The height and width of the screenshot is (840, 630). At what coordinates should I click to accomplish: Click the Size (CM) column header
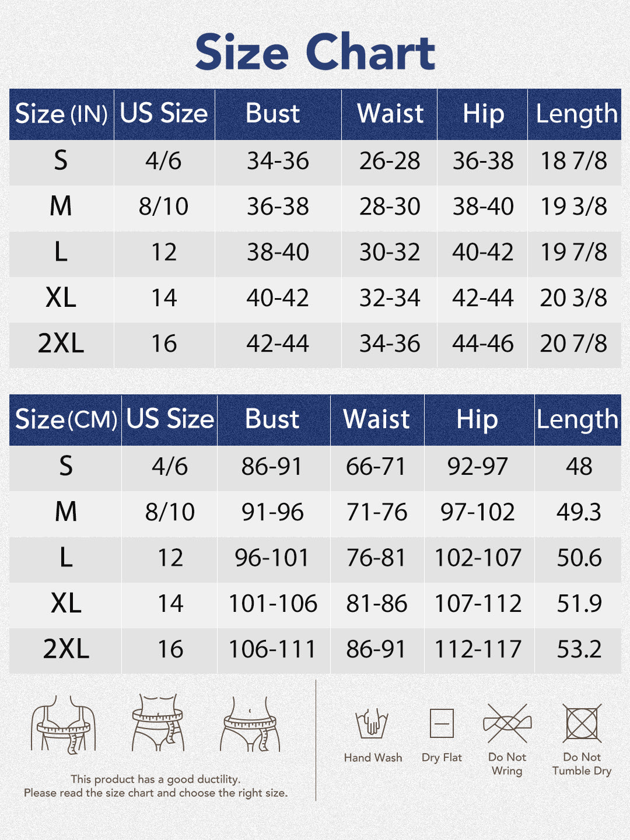65,420
